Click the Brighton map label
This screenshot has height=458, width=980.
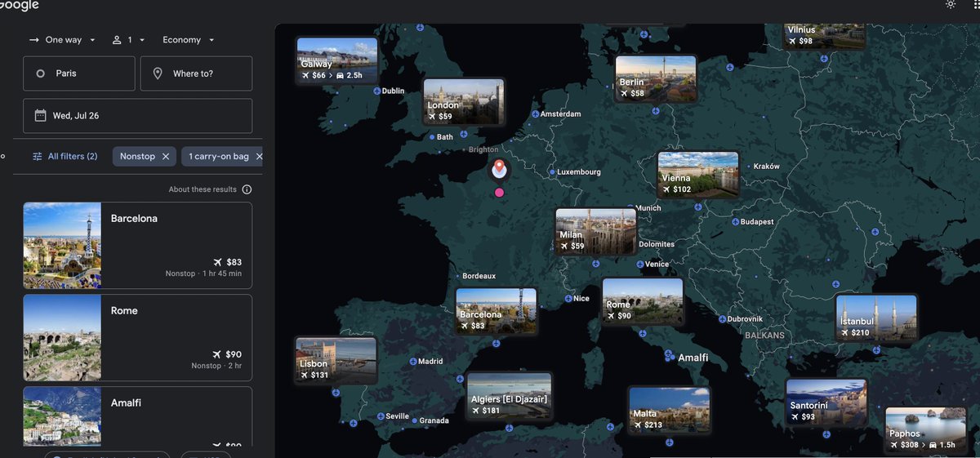click(483, 150)
